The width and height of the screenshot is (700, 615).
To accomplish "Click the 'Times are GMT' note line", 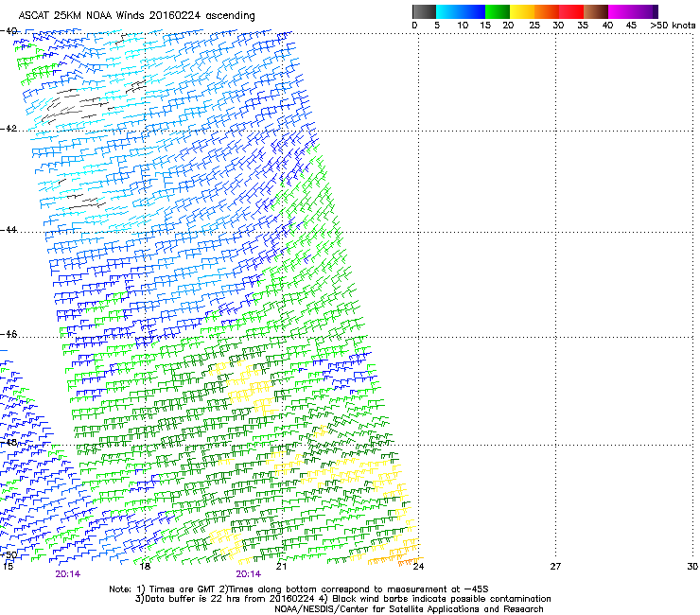I will pyautogui.click(x=299, y=589).
